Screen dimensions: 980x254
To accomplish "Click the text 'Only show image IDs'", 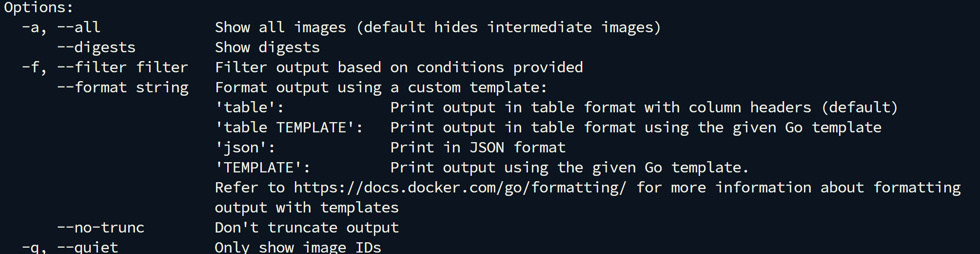I will click(x=298, y=247).
